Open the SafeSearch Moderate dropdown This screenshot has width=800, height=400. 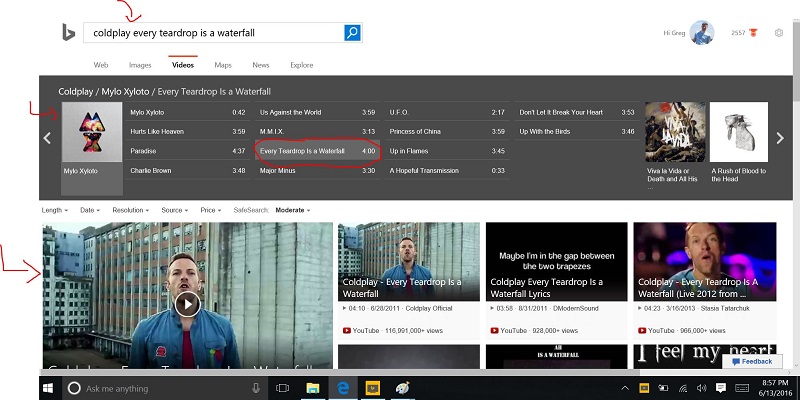coord(293,210)
